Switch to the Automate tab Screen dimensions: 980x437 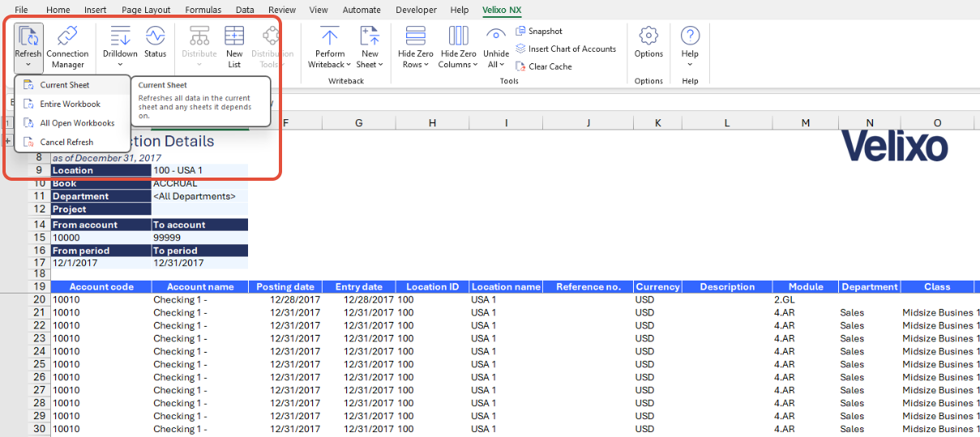pyautogui.click(x=362, y=10)
